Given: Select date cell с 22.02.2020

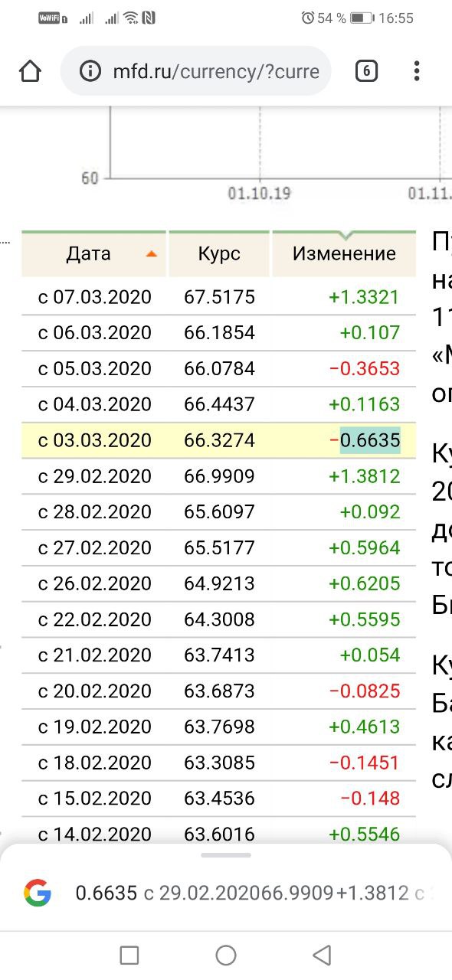Looking at the screenshot, I should [95, 619].
